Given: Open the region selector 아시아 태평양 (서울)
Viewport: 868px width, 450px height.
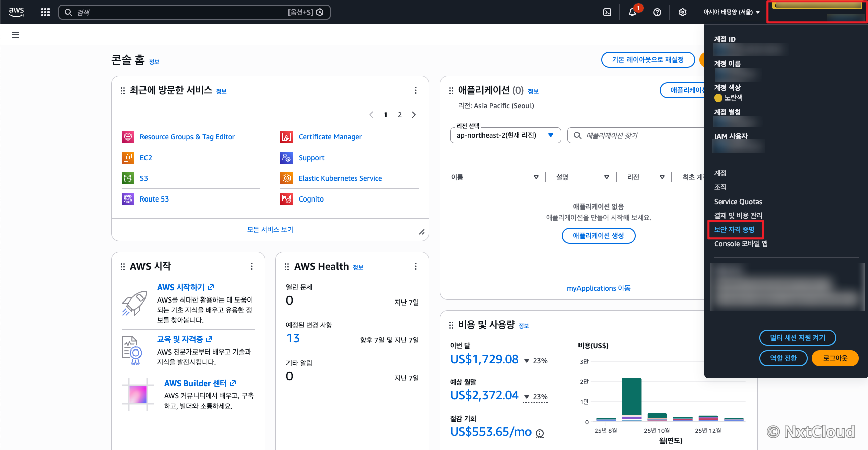Looking at the screenshot, I should pos(732,12).
